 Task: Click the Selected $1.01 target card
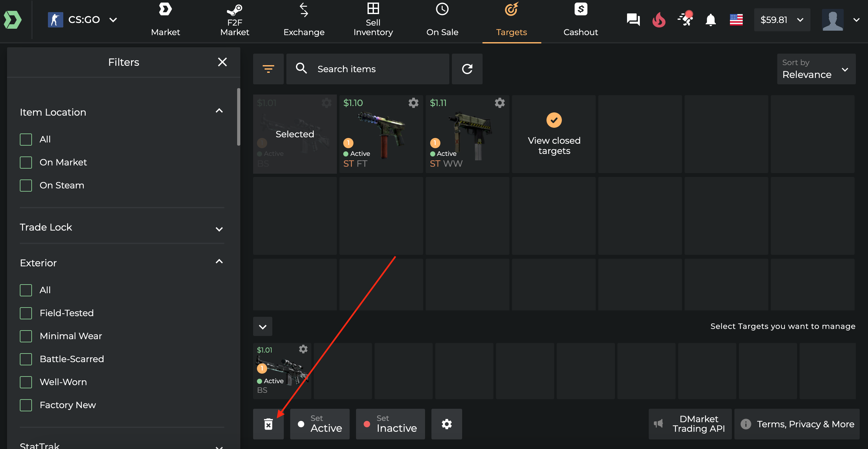click(x=295, y=134)
